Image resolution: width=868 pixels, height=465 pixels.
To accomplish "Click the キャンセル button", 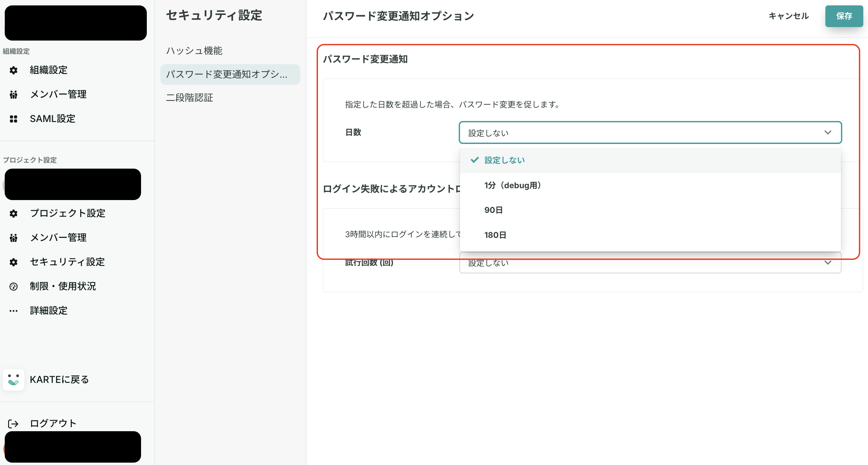I will coord(789,16).
